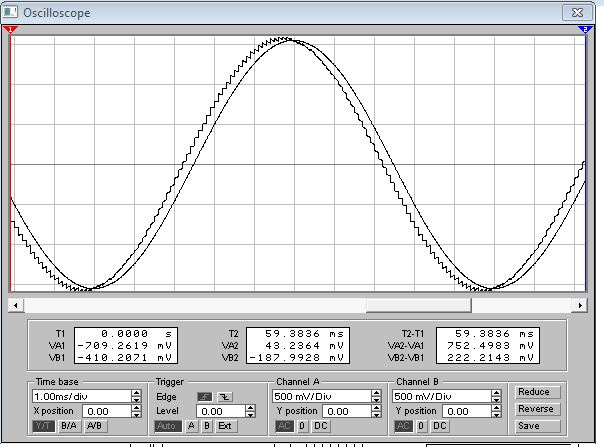Click the VA2-VA1 value 752.4983 mV

(488, 345)
